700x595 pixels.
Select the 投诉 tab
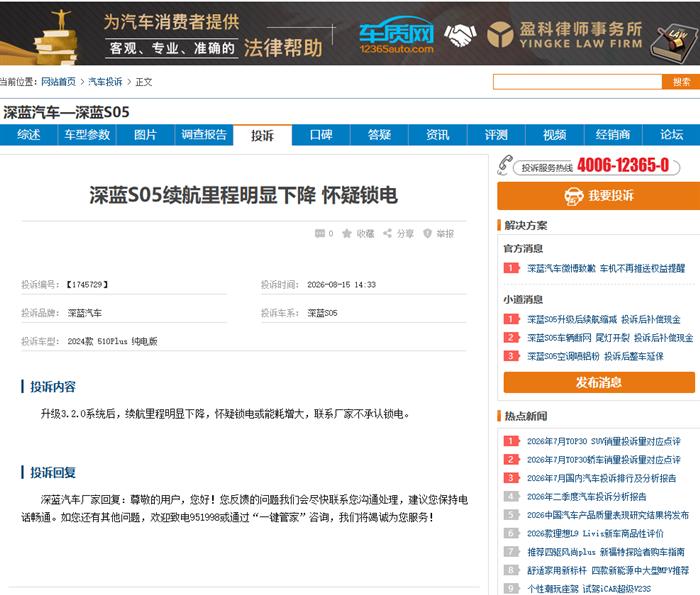coord(262,135)
